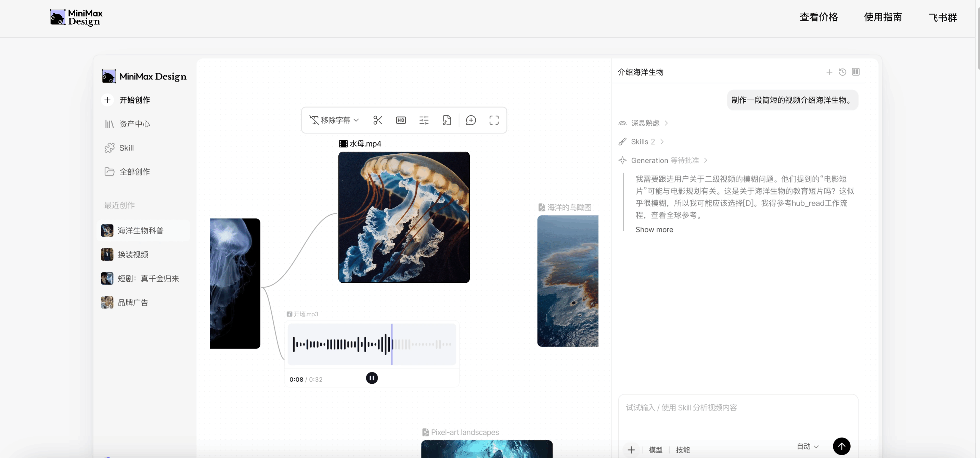Select the 水母.mp4 jellyfish video thumbnail

tap(404, 217)
